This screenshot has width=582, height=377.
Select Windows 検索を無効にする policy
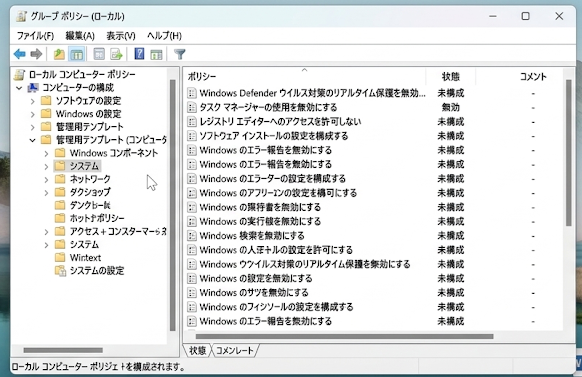tap(373, 236)
